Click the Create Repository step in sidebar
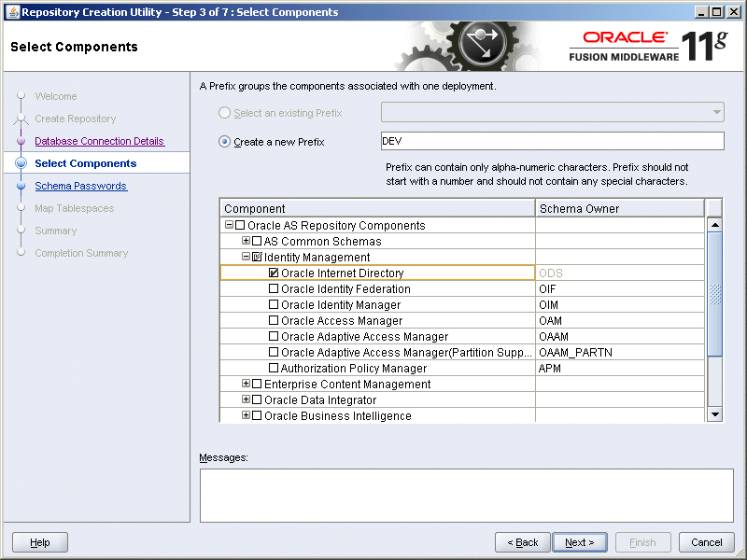The width and height of the screenshot is (747, 560). (x=76, y=119)
